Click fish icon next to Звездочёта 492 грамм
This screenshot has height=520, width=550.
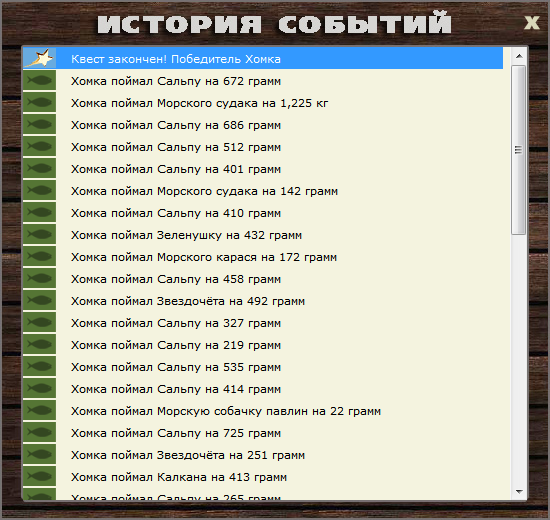pos(39,300)
